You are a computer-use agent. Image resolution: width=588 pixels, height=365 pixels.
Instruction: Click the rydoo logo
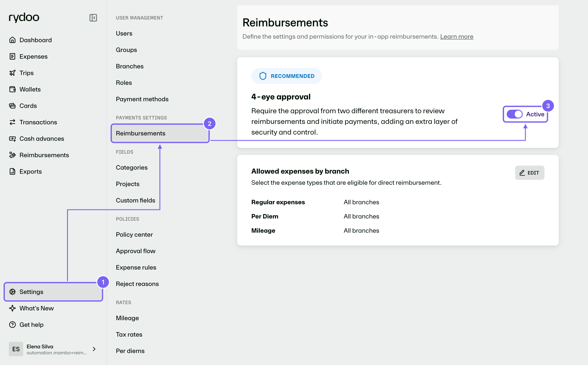pyautogui.click(x=24, y=17)
